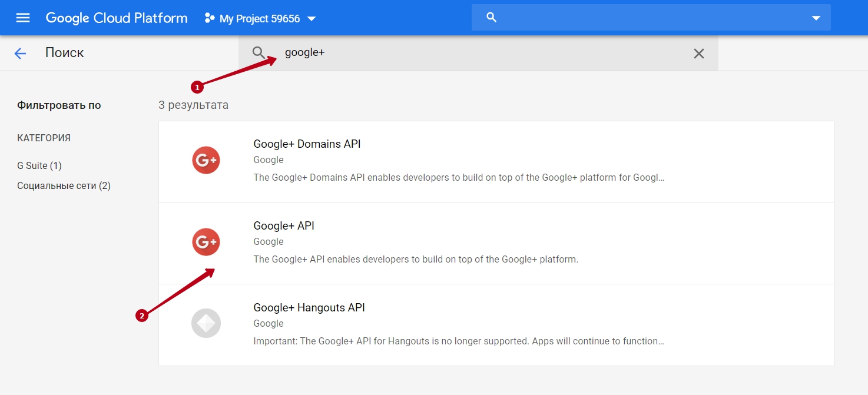Image resolution: width=868 pixels, height=395 pixels.
Task: Focus the top blue search field
Action: pyautogui.click(x=651, y=18)
